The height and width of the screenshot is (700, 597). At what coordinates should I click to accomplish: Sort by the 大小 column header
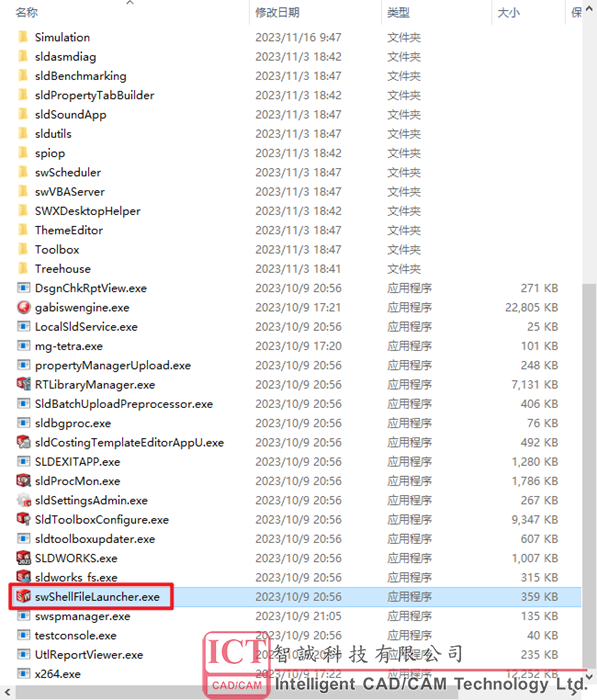[x=509, y=12]
